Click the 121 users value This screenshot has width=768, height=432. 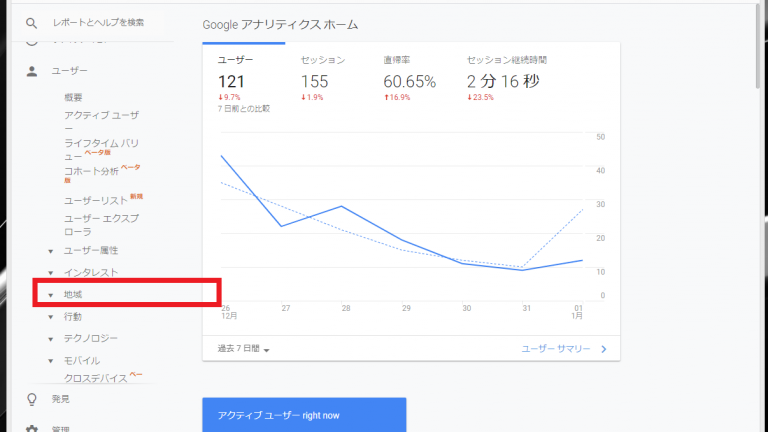pos(231,81)
